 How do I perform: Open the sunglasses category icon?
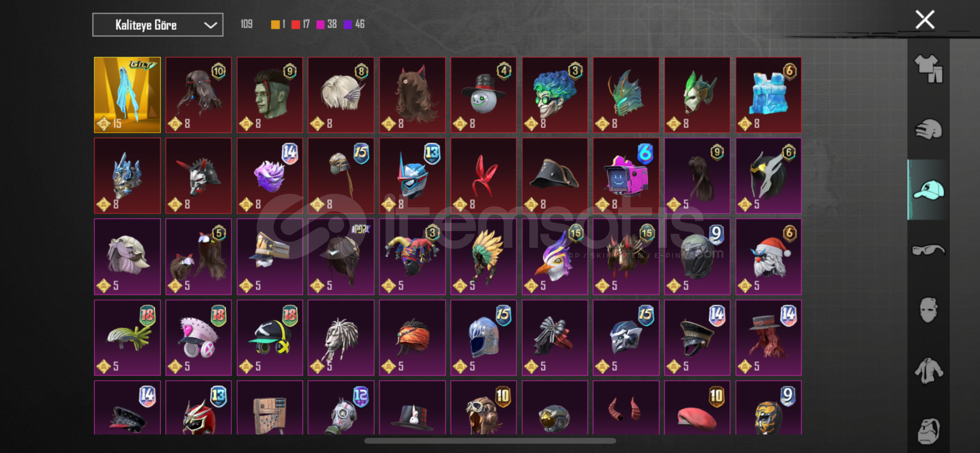tap(928, 250)
